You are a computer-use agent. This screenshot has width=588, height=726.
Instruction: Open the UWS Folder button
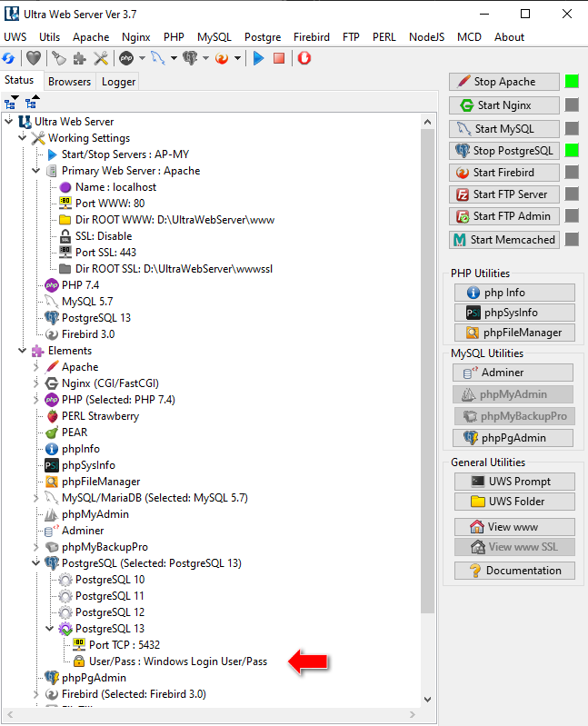pos(515,502)
